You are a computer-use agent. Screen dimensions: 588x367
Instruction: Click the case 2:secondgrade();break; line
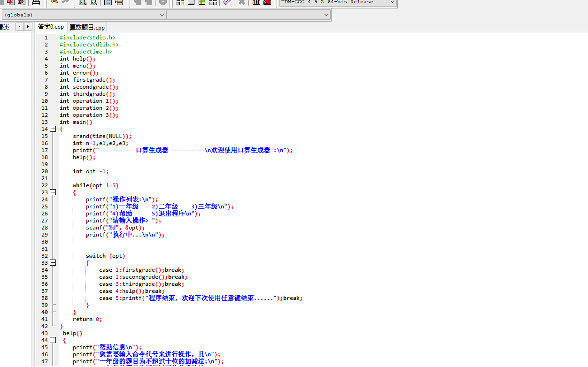pyautogui.click(x=143, y=277)
